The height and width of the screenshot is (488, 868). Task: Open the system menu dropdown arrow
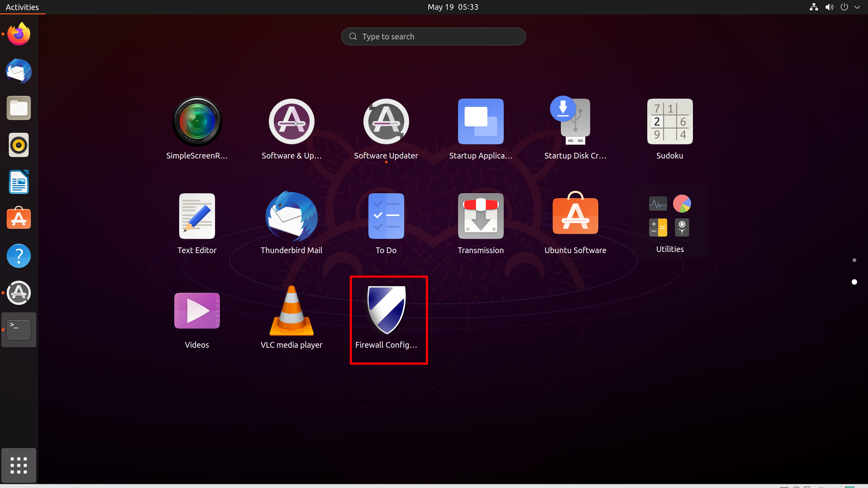coord(857,7)
